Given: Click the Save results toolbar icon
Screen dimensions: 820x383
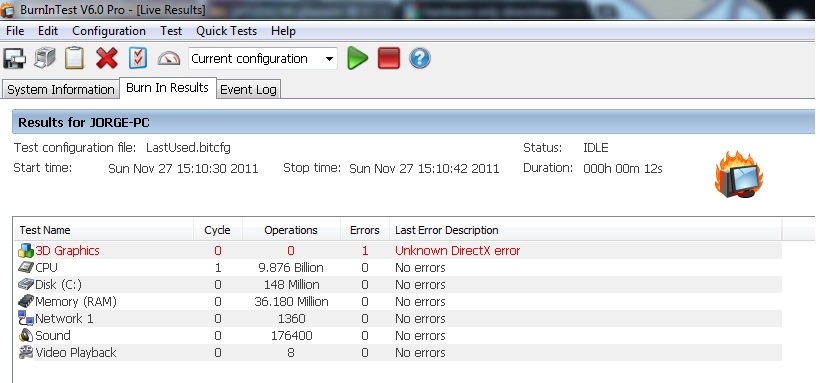Looking at the screenshot, I should point(14,58).
